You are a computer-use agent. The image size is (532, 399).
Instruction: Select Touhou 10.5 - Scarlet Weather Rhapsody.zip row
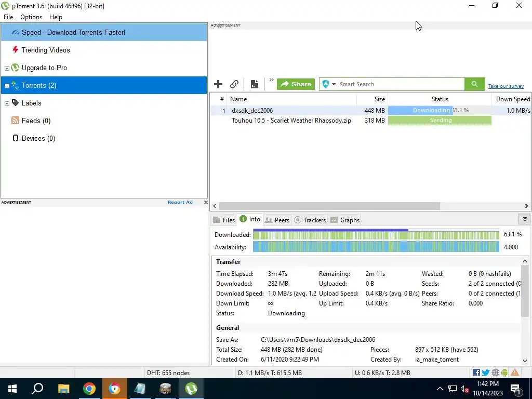click(370, 120)
